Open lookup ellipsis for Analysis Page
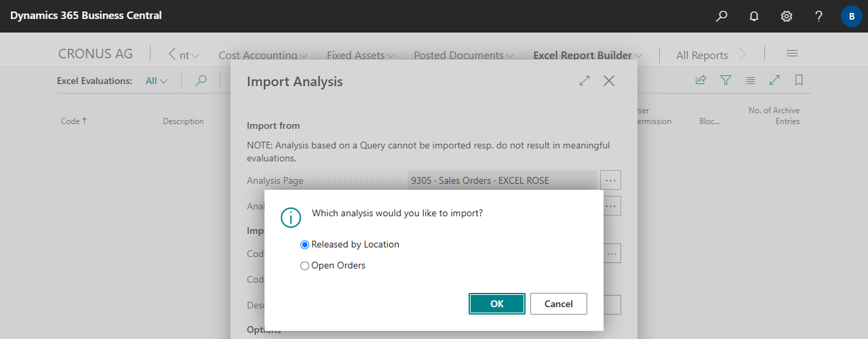The image size is (868, 339). (611, 180)
